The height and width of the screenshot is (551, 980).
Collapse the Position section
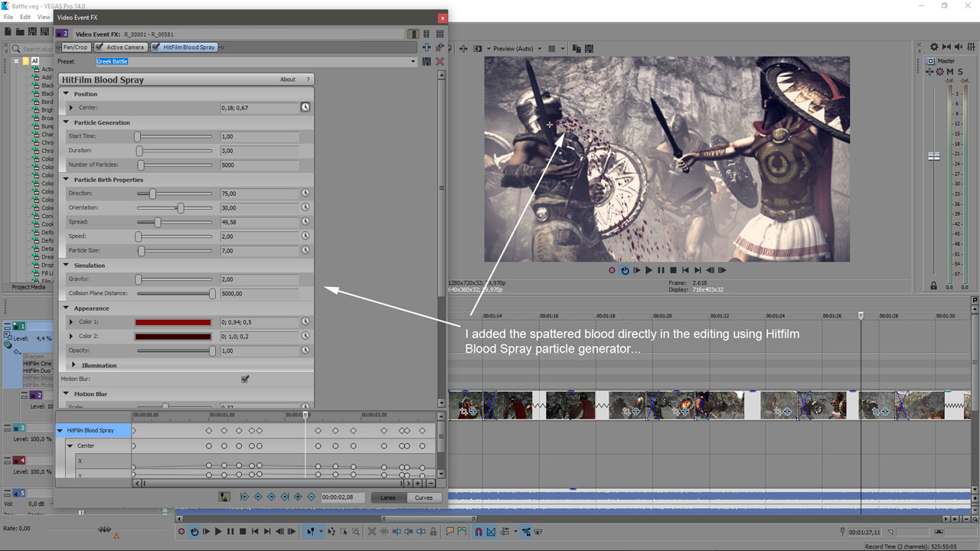[x=66, y=94]
